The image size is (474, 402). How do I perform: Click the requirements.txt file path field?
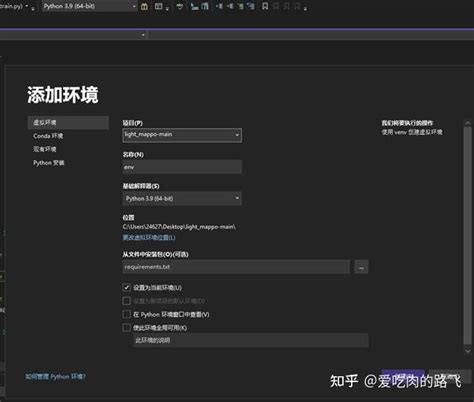(x=236, y=267)
